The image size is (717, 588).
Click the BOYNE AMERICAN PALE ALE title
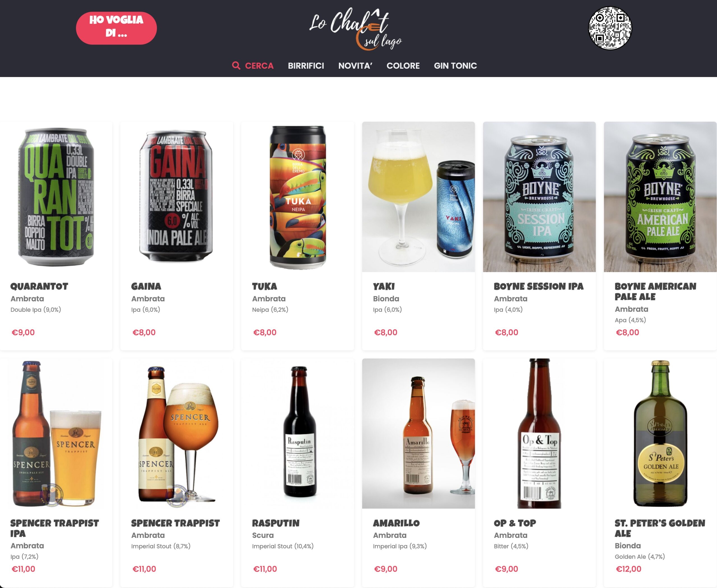coord(655,292)
